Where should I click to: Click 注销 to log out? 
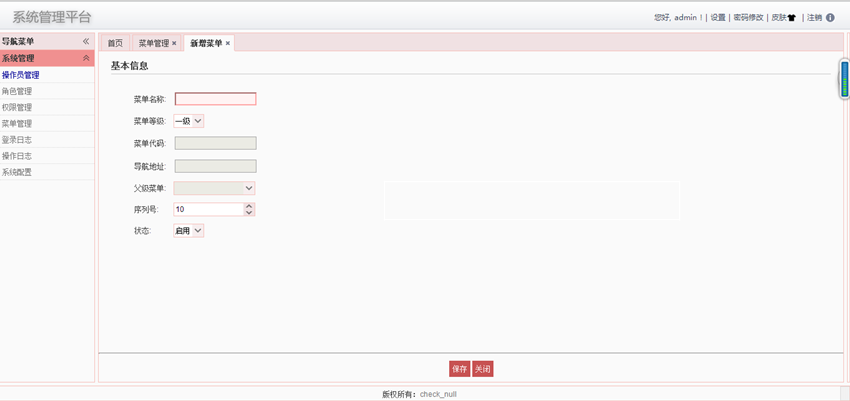pos(814,18)
